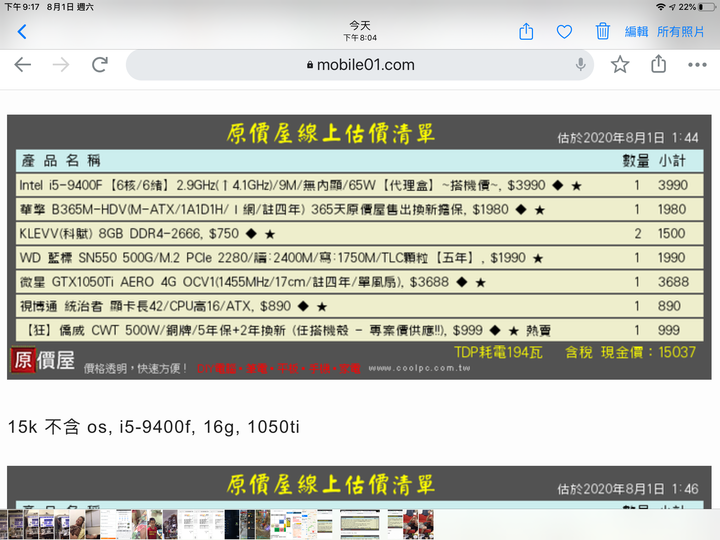Screen dimensions: 720x540
Task: Go back using the blue chevron
Action: coord(22,32)
